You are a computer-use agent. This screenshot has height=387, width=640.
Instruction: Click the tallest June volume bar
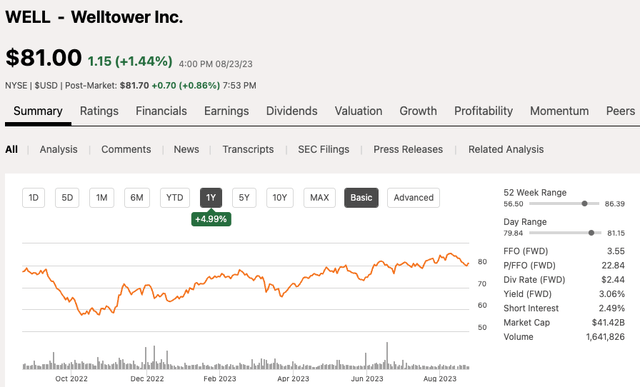387,356
